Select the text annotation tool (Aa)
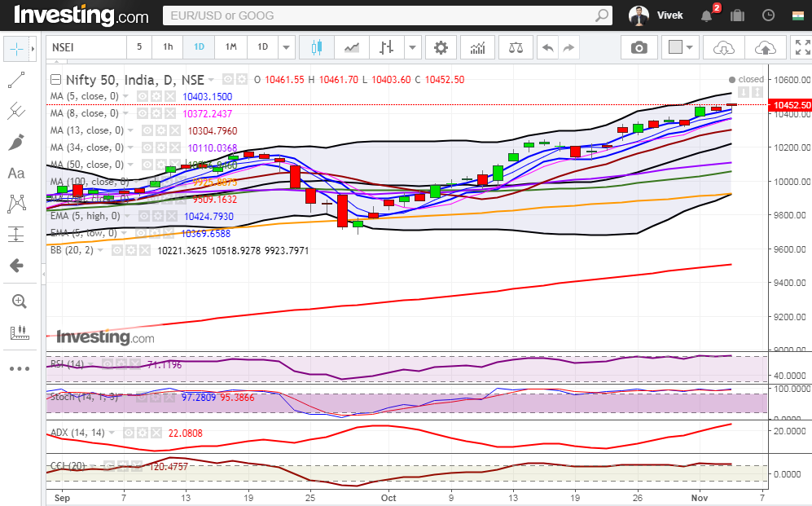Viewport: 812px width, 506px height. (16, 173)
